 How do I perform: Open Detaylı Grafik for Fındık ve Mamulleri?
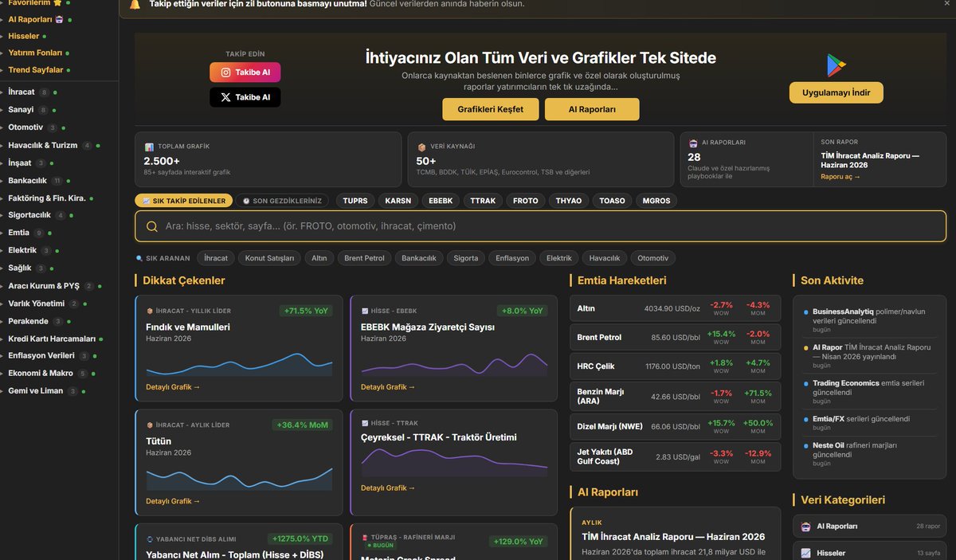click(x=173, y=387)
